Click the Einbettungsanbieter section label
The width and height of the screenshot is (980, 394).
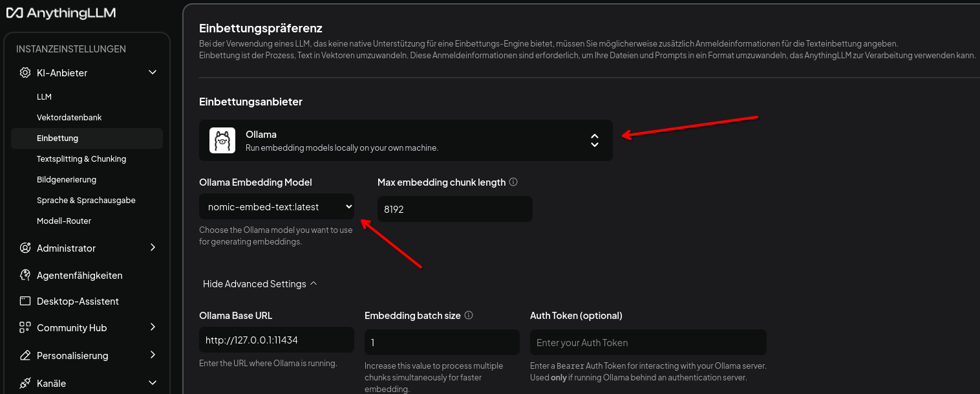(x=251, y=102)
